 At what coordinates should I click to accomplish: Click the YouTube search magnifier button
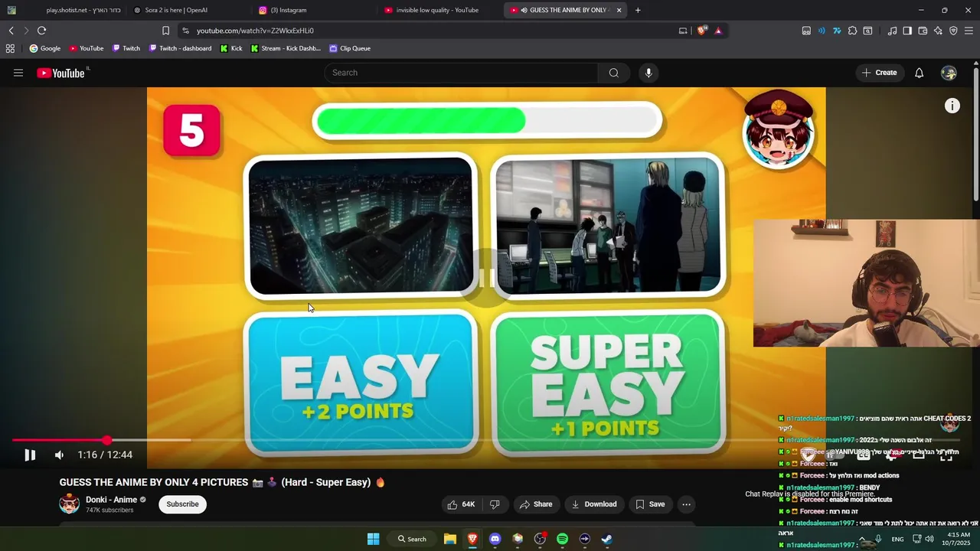(613, 73)
